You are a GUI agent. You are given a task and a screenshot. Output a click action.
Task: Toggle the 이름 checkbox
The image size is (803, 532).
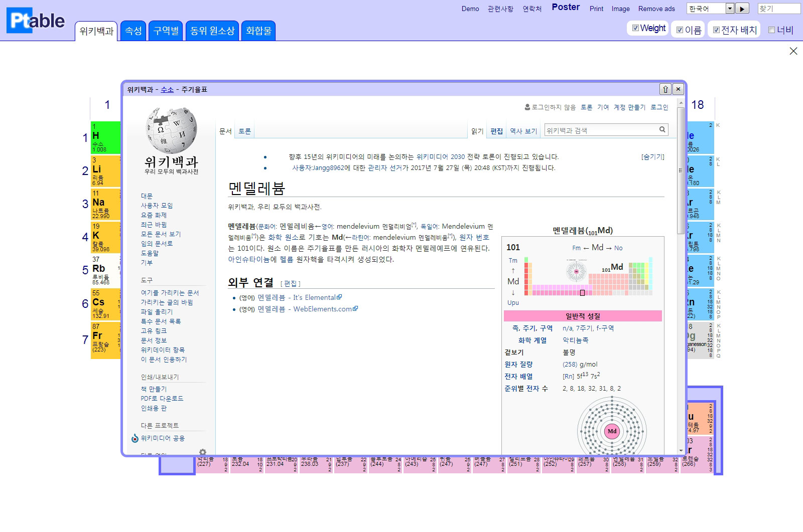[680, 30]
